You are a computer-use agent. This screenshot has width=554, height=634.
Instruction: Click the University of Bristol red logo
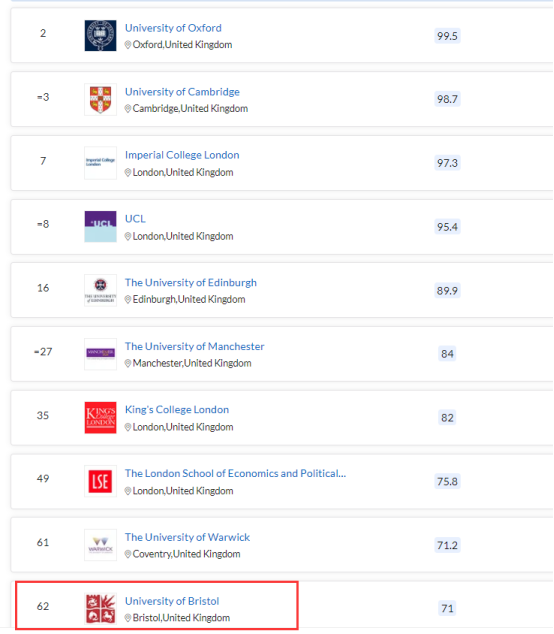click(x=100, y=609)
